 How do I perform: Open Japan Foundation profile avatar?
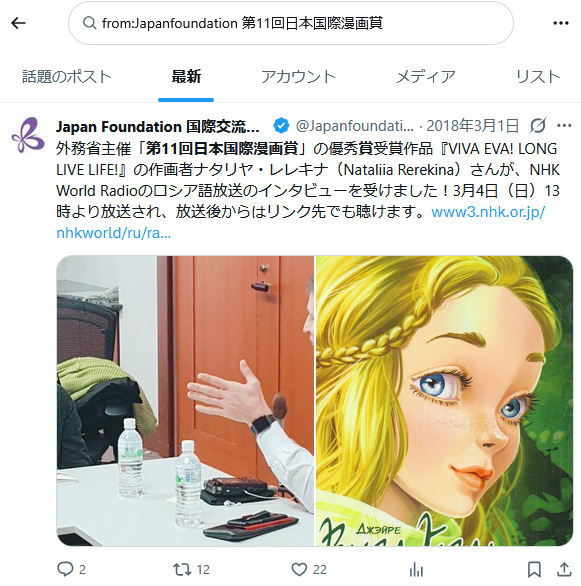click(28, 135)
